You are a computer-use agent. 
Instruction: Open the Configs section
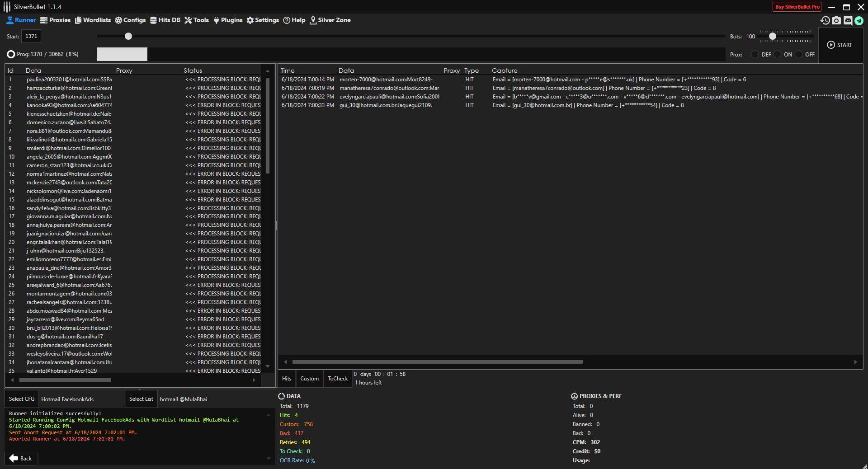coord(130,20)
